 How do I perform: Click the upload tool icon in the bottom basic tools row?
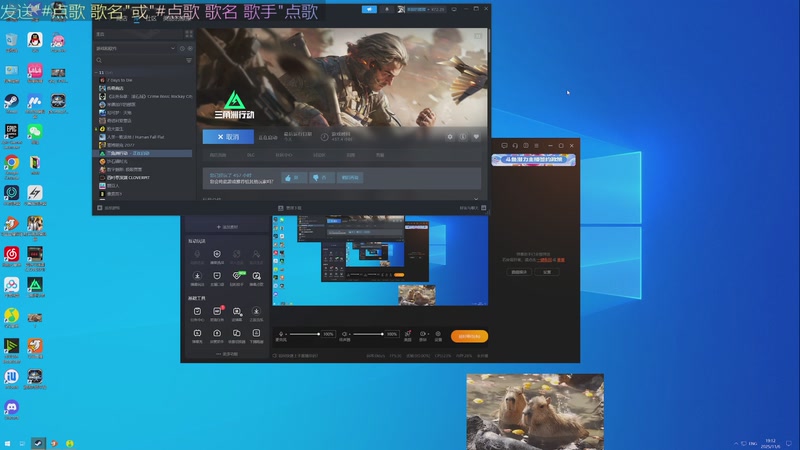[x=217, y=335]
